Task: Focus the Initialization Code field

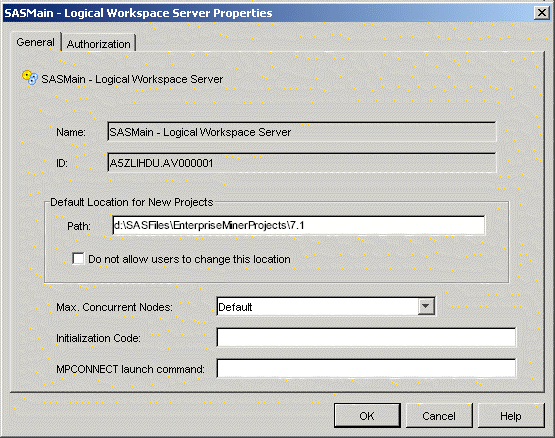Action: click(366, 337)
